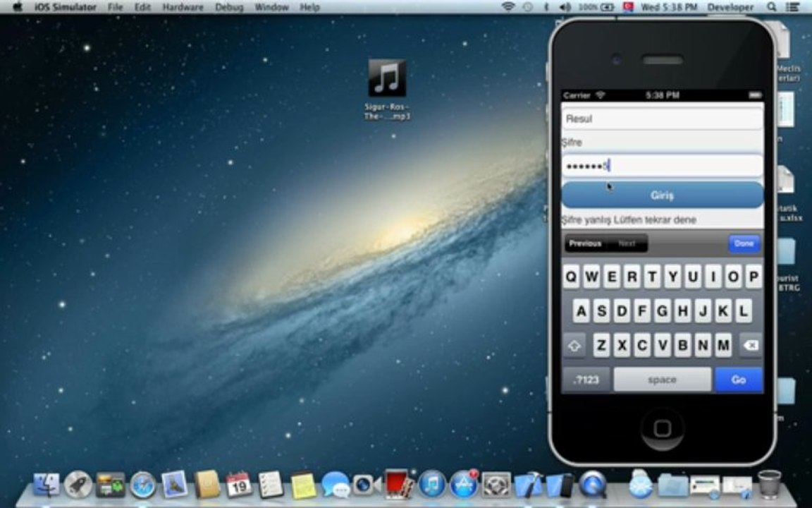The image size is (812, 508).
Task: Tap the U key on simulator keyboard
Action: pos(692,277)
